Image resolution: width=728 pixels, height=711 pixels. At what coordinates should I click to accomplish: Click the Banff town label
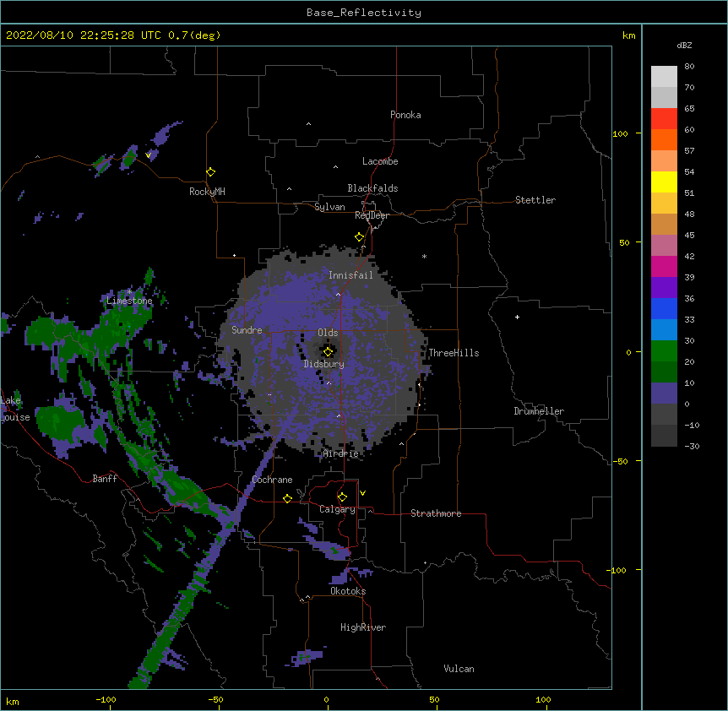[x=105, y=479]
